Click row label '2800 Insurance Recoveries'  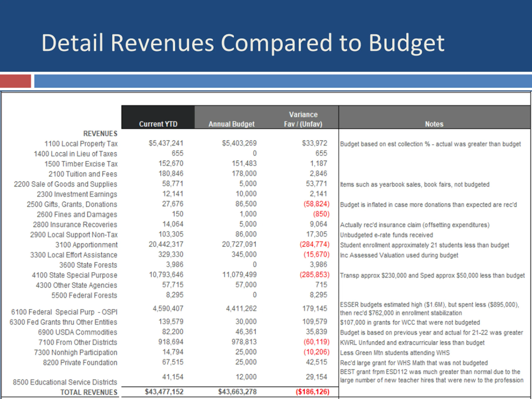[x=75, y=225]
